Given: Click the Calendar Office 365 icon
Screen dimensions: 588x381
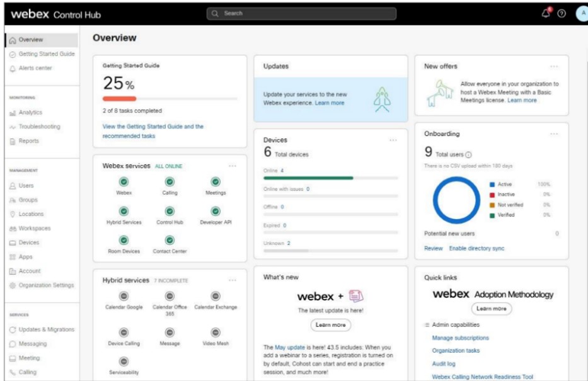Looking at the screenshot, I should pyautogui.click(x=170, y=297).
